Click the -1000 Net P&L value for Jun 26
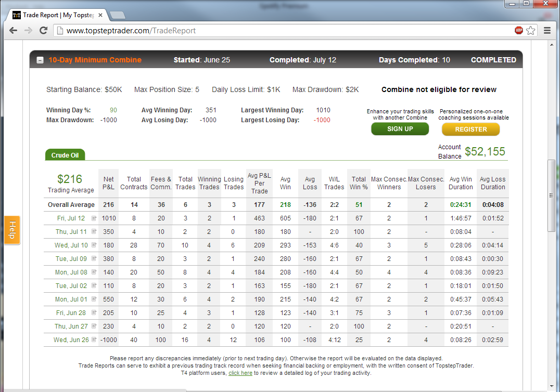 pyautogui.click(x=109, y=340)
